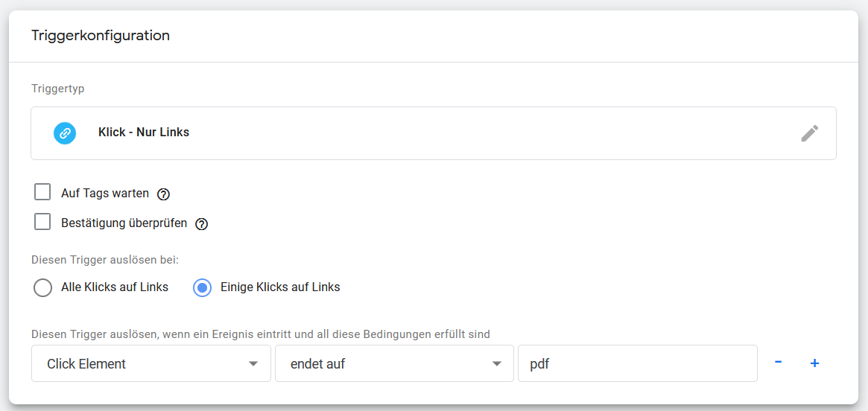The height and width of the screenshot is (411, 868).
Task: Click the Auf Tags warten label text
Action: click(x=105, y=194)
